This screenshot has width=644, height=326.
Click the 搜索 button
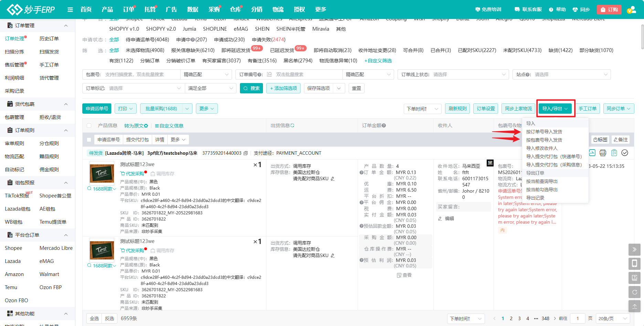(252, 88)
